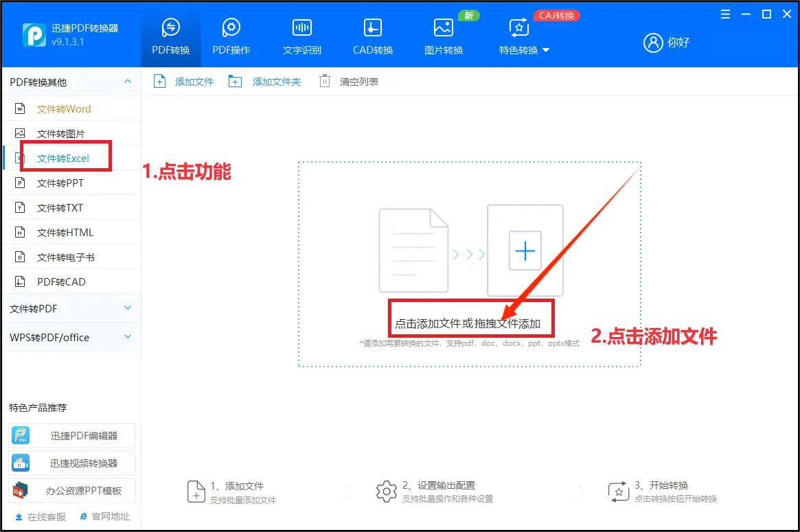The width and height of the screenshot is (800, 532).
Task: Select 文件转Word in sidebar
Action: click(x=63, y=108)
